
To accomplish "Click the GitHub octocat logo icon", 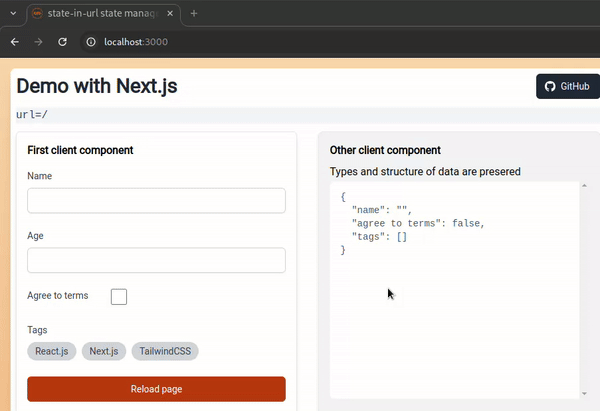I will (x=550, y=86).
